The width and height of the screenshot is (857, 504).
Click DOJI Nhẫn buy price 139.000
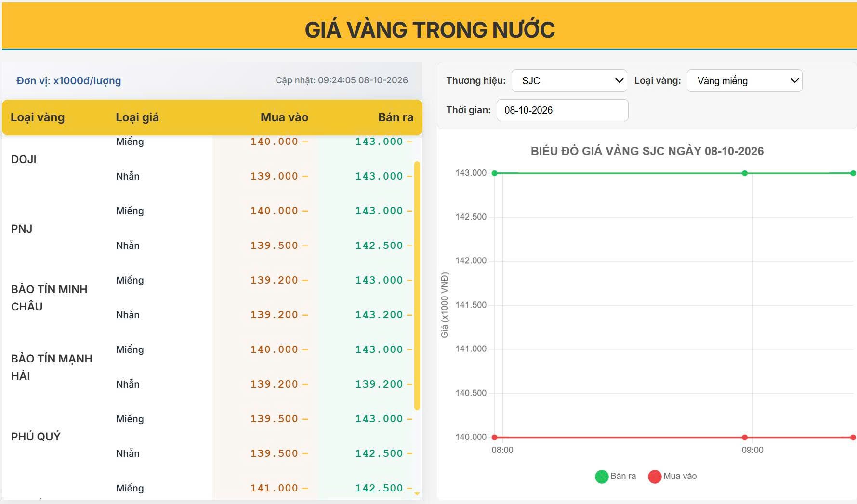coord(274,176)
